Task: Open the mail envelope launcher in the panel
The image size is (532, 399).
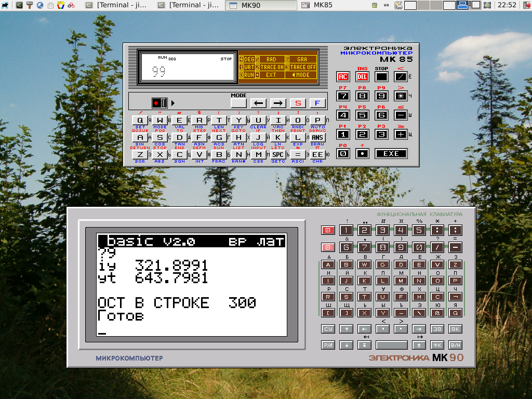Action: pyautogui.click(x=50, y=5)
